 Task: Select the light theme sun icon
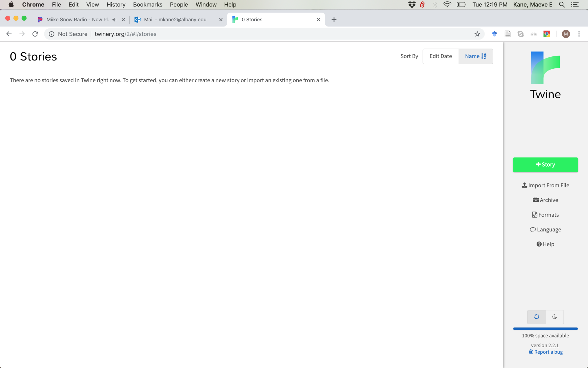[536, 317]
